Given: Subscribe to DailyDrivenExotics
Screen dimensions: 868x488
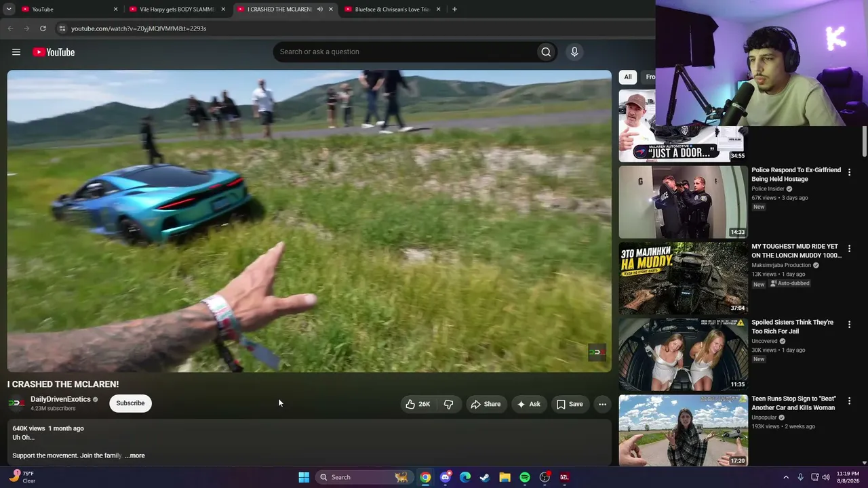Looking at the screenshot, I should point(130,403).
